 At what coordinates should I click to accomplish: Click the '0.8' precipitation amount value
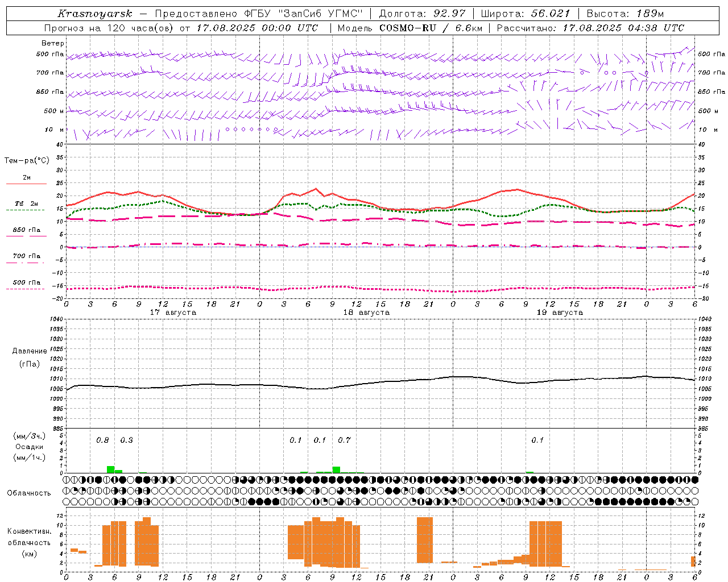point(102,440)
